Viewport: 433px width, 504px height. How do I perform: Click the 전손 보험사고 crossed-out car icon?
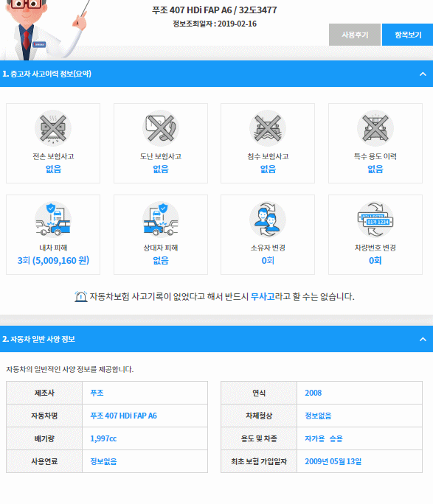53,128
